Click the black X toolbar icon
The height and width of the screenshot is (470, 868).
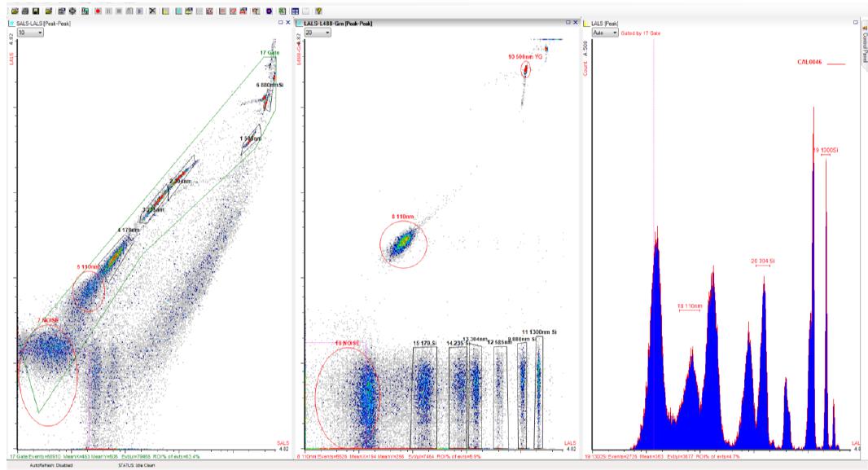click(152, 11)
